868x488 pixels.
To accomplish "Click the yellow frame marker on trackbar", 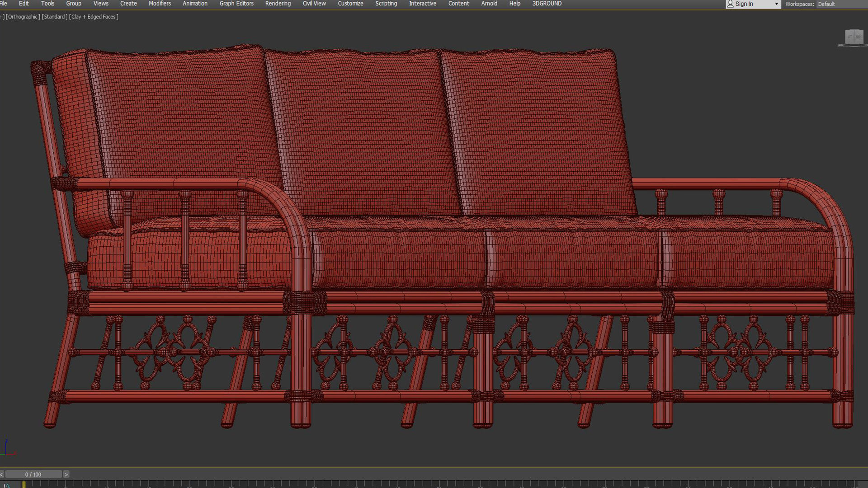I will tap(24, 484).
